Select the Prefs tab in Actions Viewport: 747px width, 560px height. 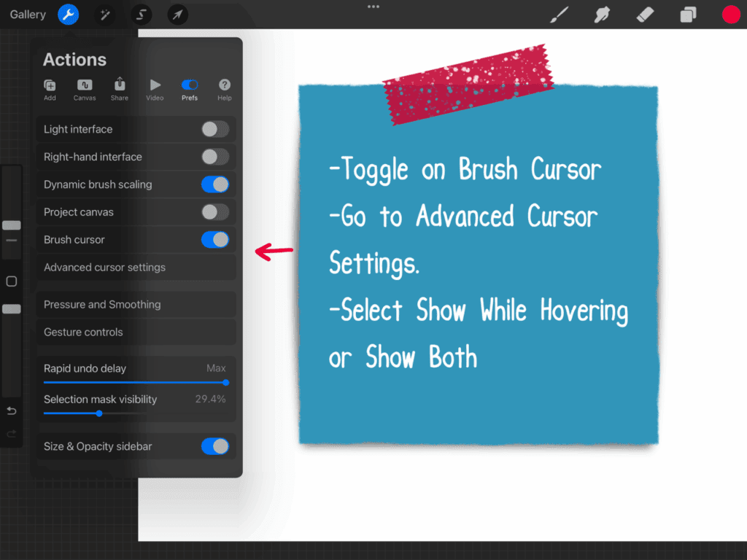click(190, 90)
